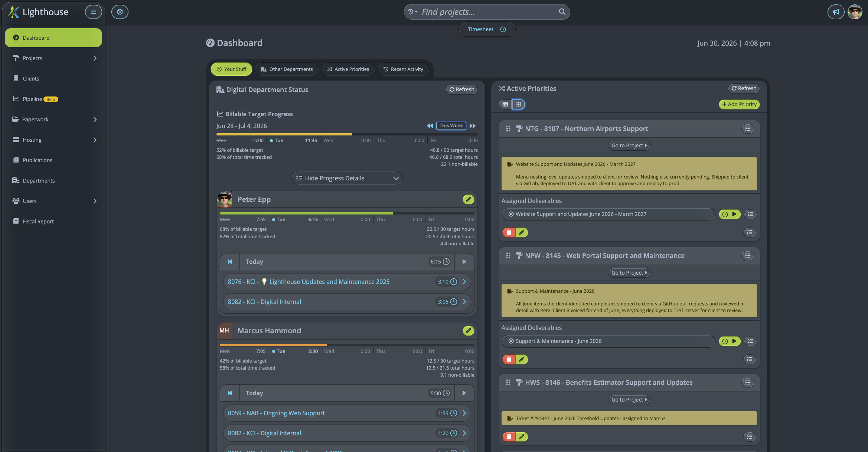Refresh Digital Department Status panel
This screenshot has width=868, height=452.
[461, 89]
